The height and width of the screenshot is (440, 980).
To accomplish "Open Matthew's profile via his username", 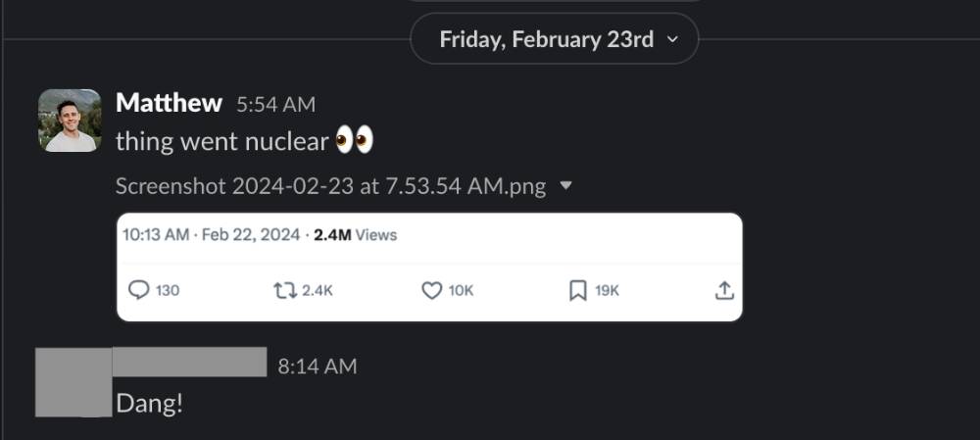I will click(169, 103).
